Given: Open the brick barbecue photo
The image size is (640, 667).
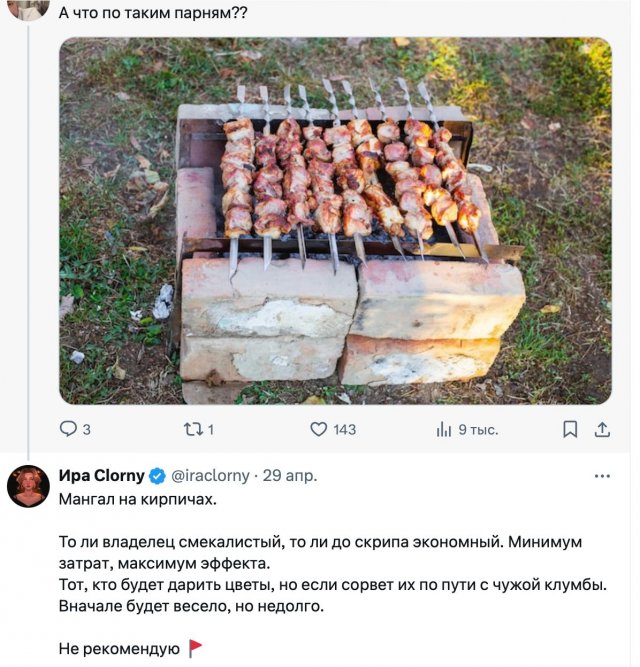Looking at the screenshot, I should coord(335,221).
